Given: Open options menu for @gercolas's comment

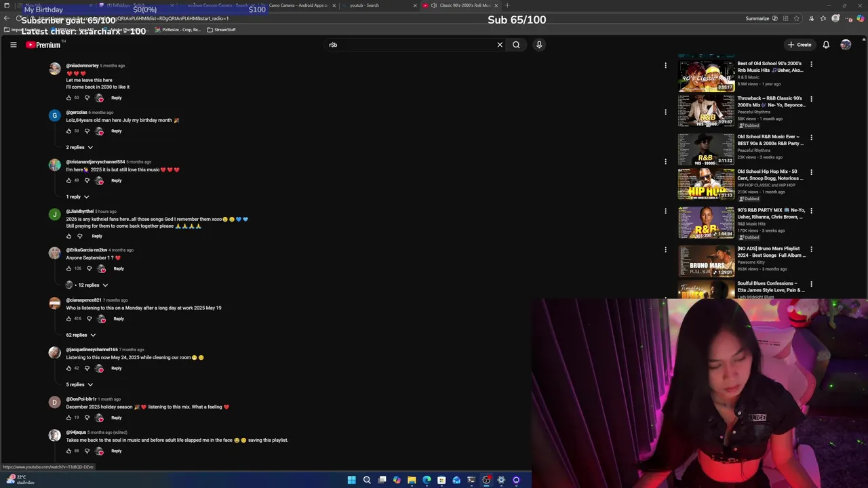Looking at the screenshot, I should 665,113.
